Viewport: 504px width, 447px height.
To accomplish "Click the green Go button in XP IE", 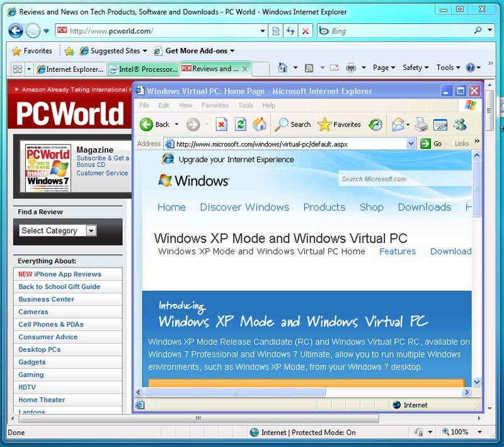I will click(x=431, y=144).
